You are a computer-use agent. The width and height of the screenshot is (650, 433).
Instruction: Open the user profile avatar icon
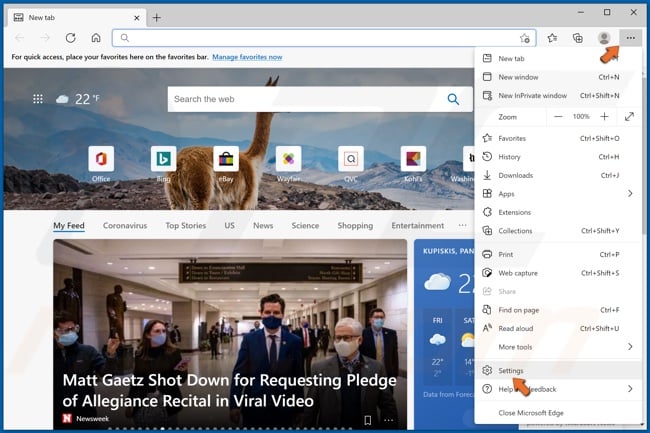coord(604,38)
